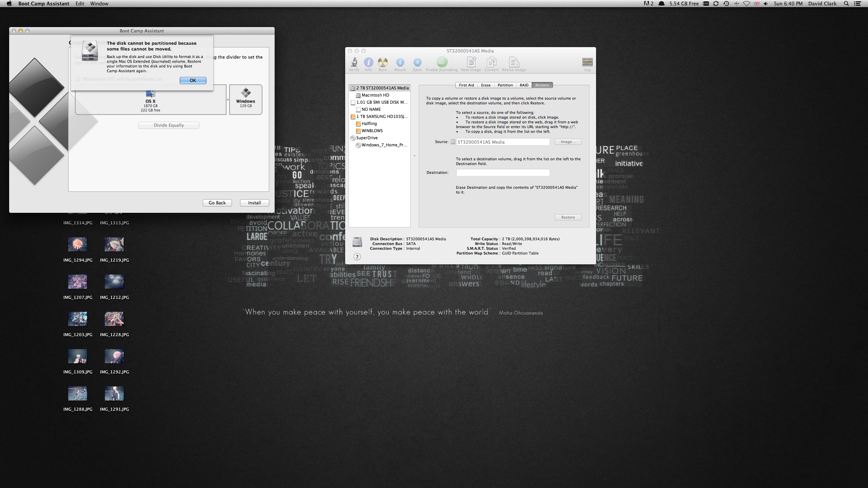Open the Log icon in Disk Utility
The image size is (868, 488).
[587, 64]
